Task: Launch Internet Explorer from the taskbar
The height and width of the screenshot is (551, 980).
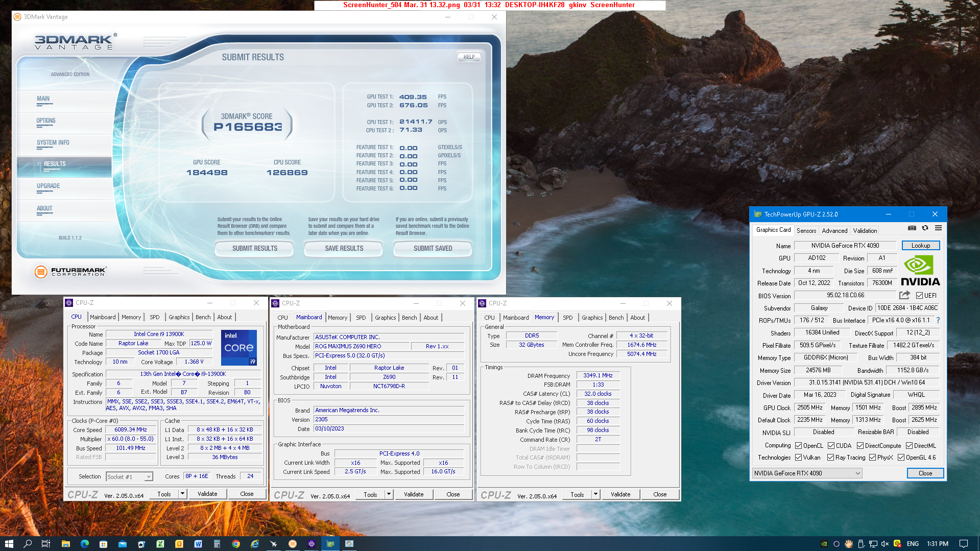Action: tap(255, 544)
